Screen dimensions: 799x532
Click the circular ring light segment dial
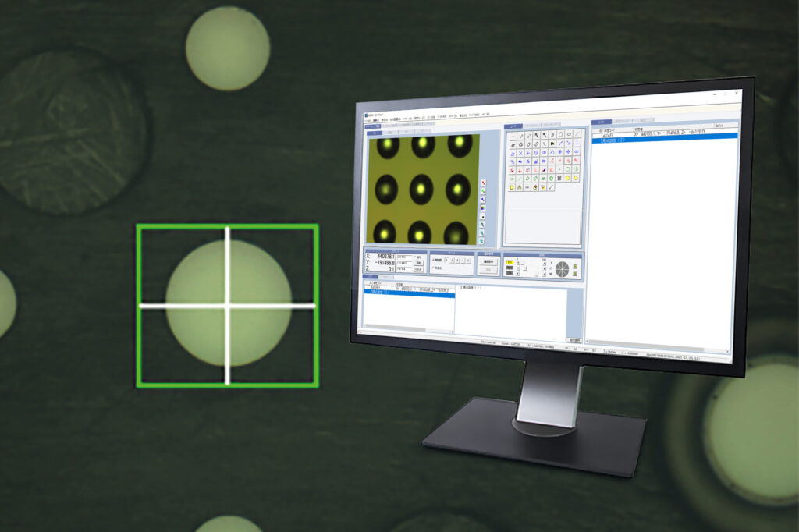click(x=562, y=269)
